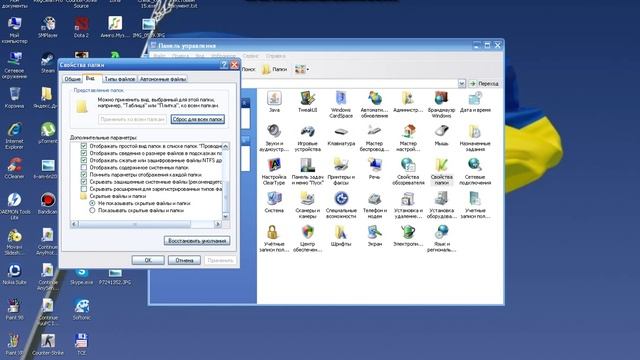Image resolution: width=640 pixels, height=360 pixels.
Task: Confirm the dialog with OK
Action: point(148,260)
